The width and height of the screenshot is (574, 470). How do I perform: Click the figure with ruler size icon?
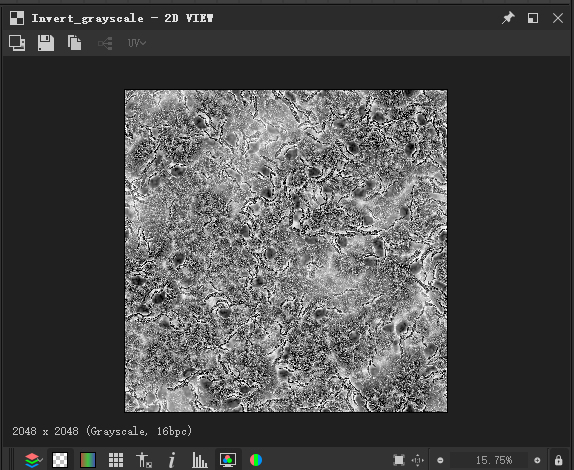(144, 460)
